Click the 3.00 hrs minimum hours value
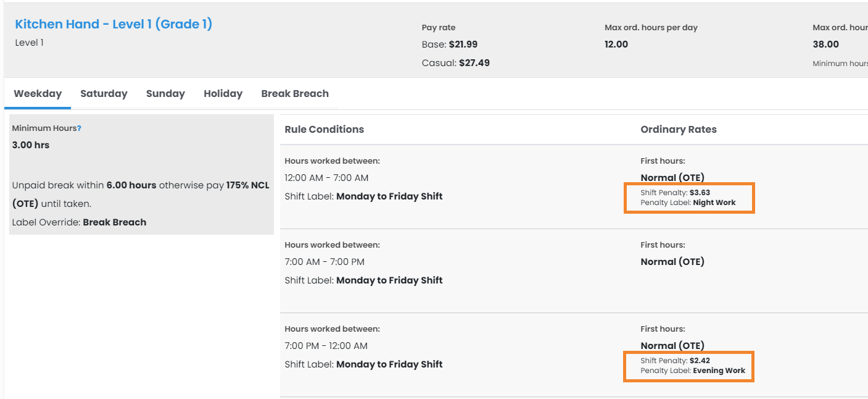 pyautogui.click(x=31, y=145)
